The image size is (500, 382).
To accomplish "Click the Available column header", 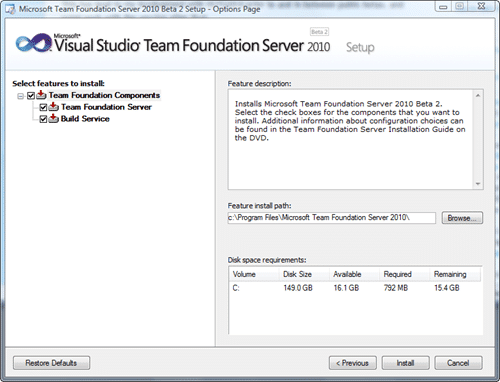I will [x=354, y=274].
